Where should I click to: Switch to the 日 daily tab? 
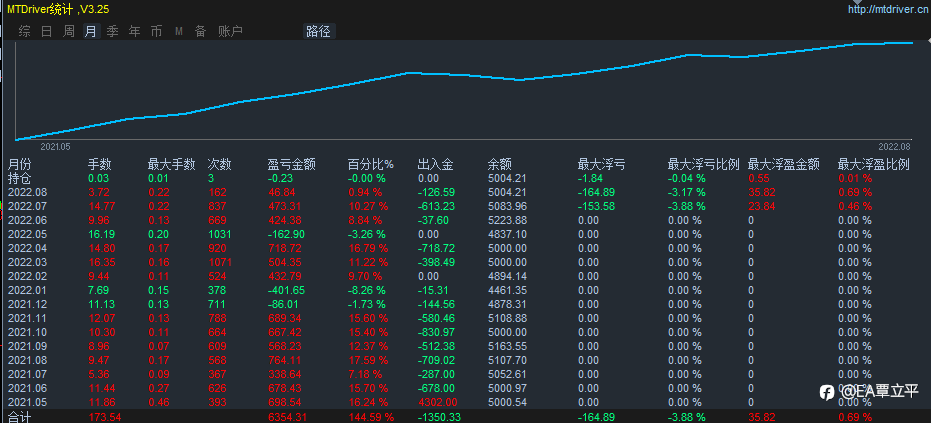click(46, 31)
